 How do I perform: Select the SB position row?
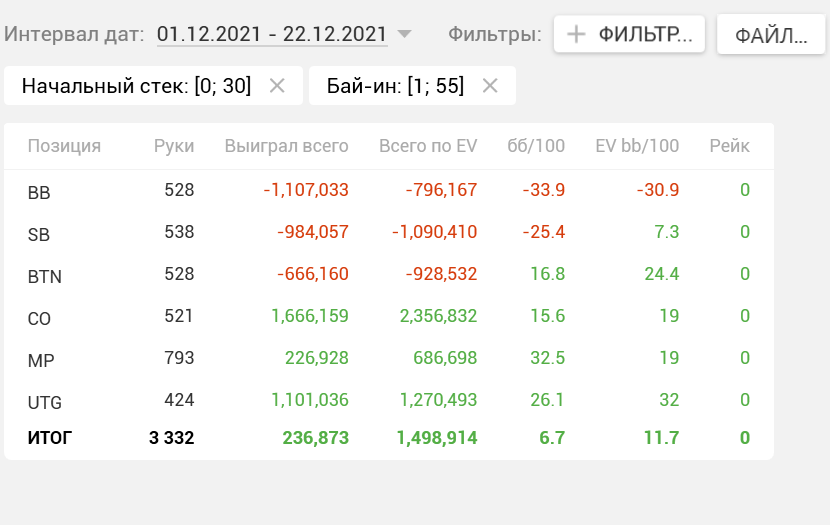point(389,232)
